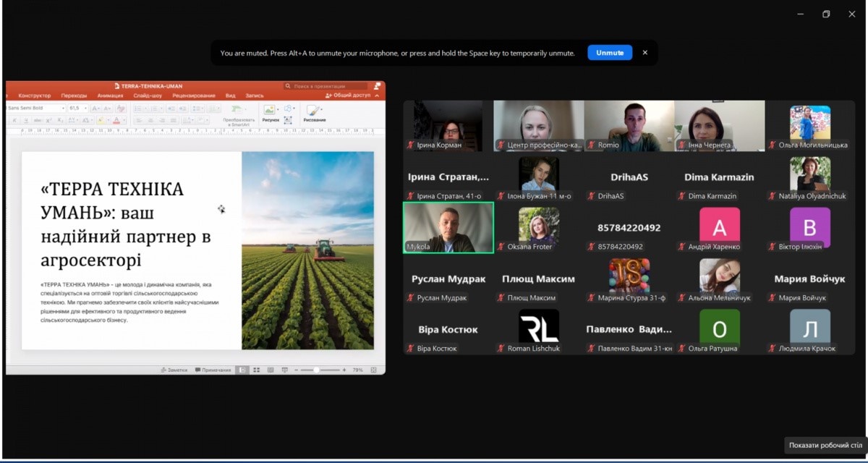Click the blue Unmute button
868x463 pixels.
coord(610,53)
